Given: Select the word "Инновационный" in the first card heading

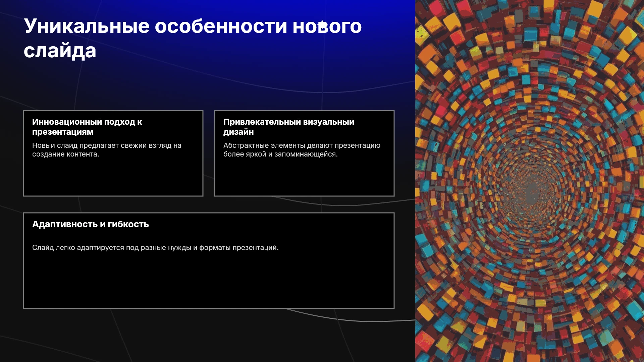Looking at the screenshot, I should tap(67, 122).
